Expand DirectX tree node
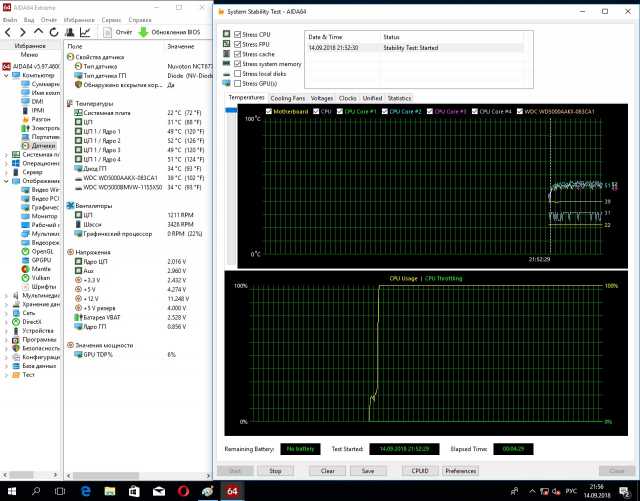The width and height of the screenshot is (640, 501). [6, 322]
